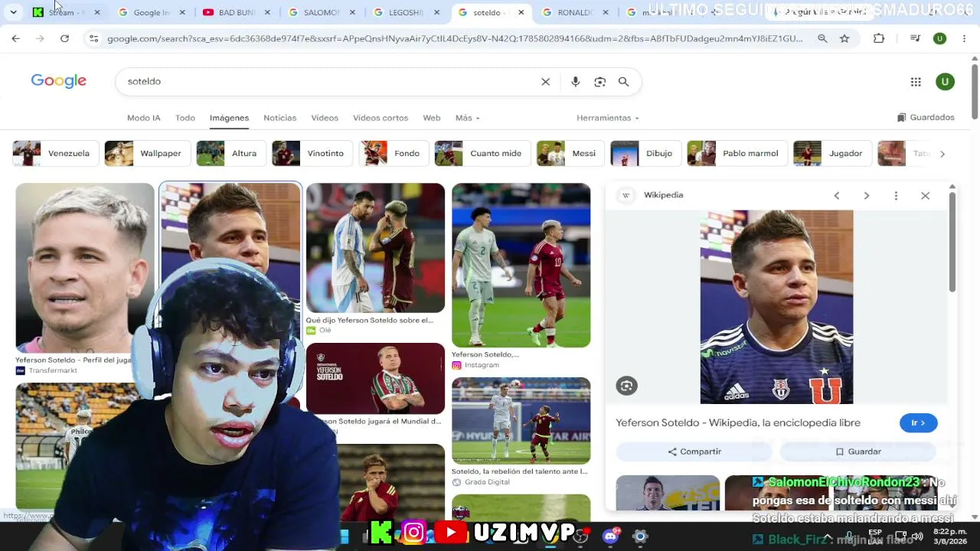Open the Chrome profile avatar

click(x=939, y=38)
